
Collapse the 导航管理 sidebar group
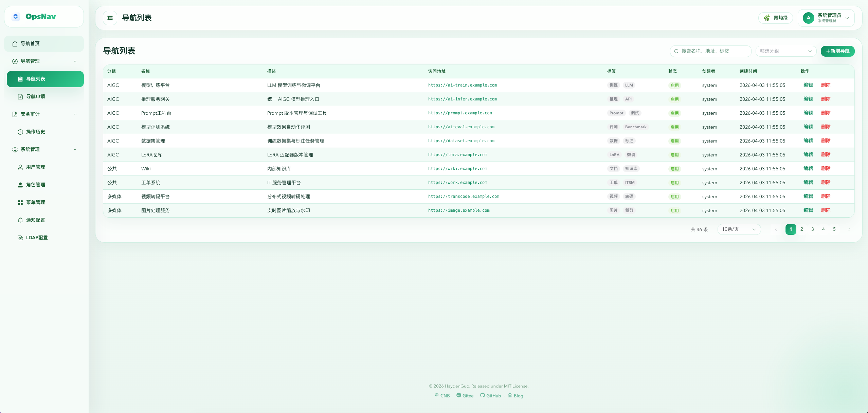pos(75,61)
